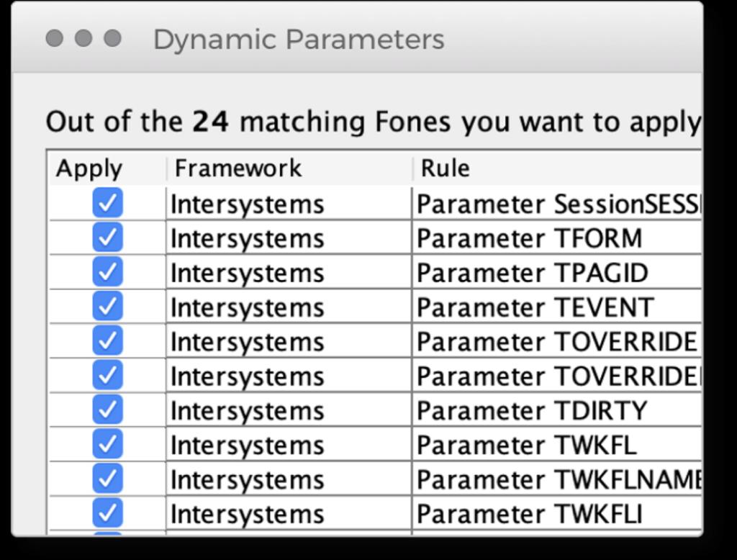Click the window zoom button in title bar

click(112, 38)
